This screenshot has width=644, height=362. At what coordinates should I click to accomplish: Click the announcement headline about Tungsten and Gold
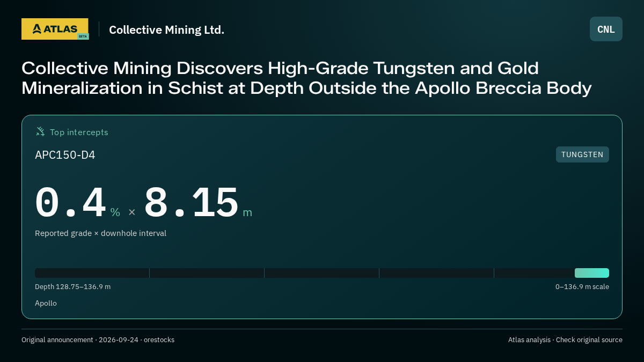point(306,78)
